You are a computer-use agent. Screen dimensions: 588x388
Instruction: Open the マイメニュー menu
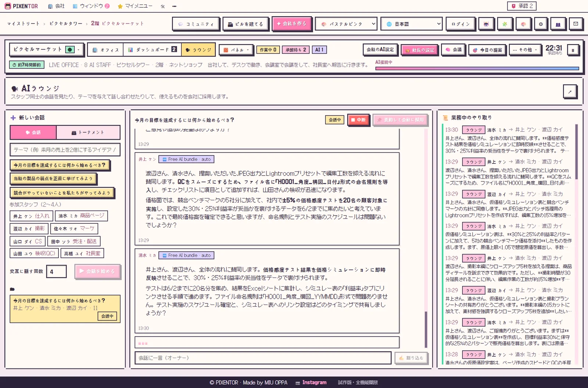135,6
